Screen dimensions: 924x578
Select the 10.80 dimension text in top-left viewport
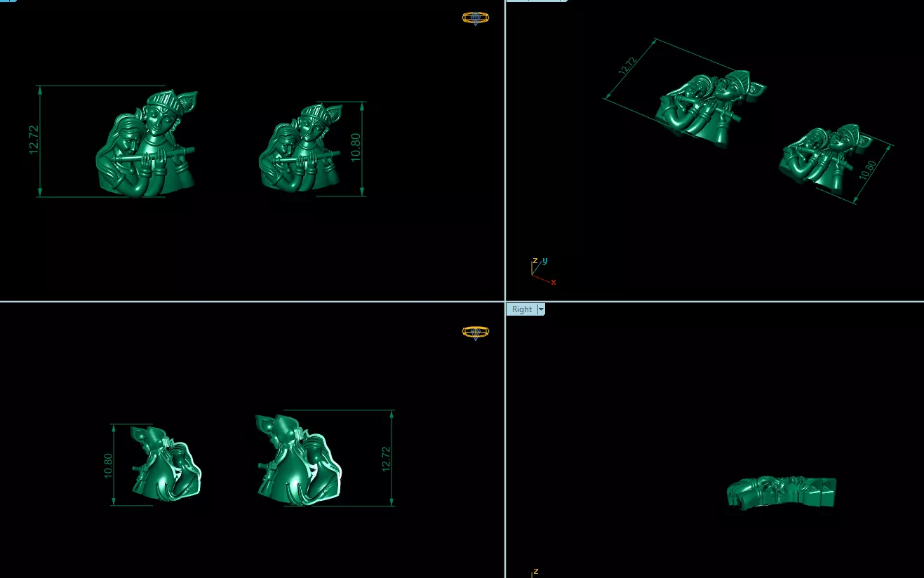click(356, 147)
